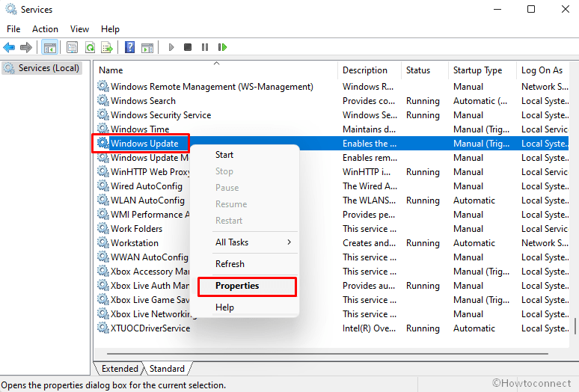Click 'Automatic (...' startup type of Windows Search

coord(480,101)
